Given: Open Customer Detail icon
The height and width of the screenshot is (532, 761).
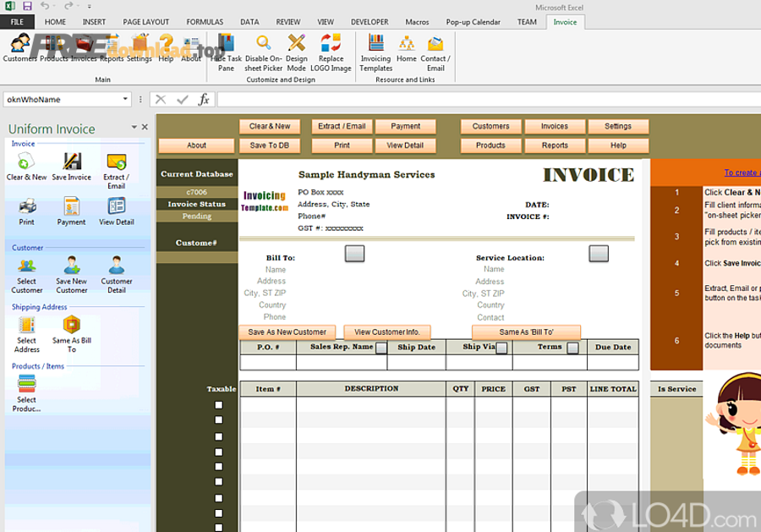Looking at the screenshot, I should 117,275.
